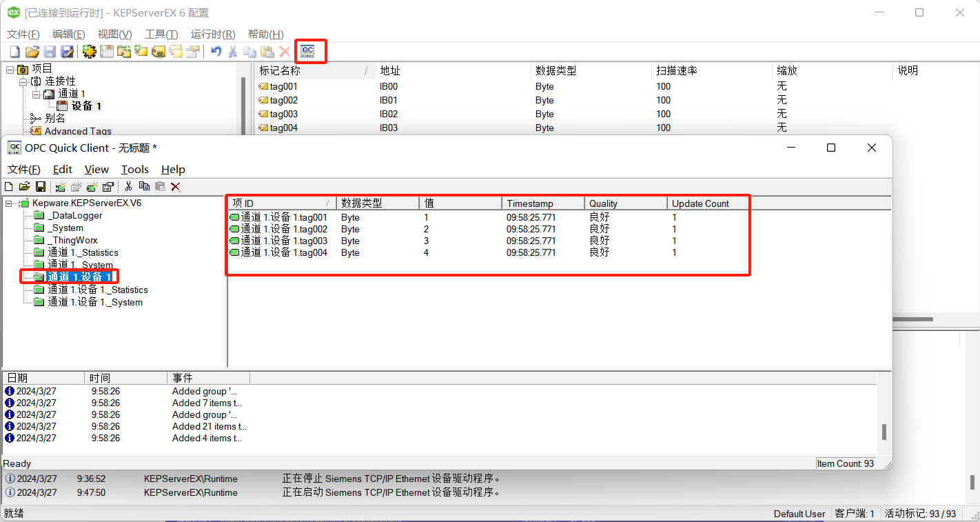Viewport: 980px width, 522px height.
Task: Sort by 标记名称 column header
Action: point(315,71)
